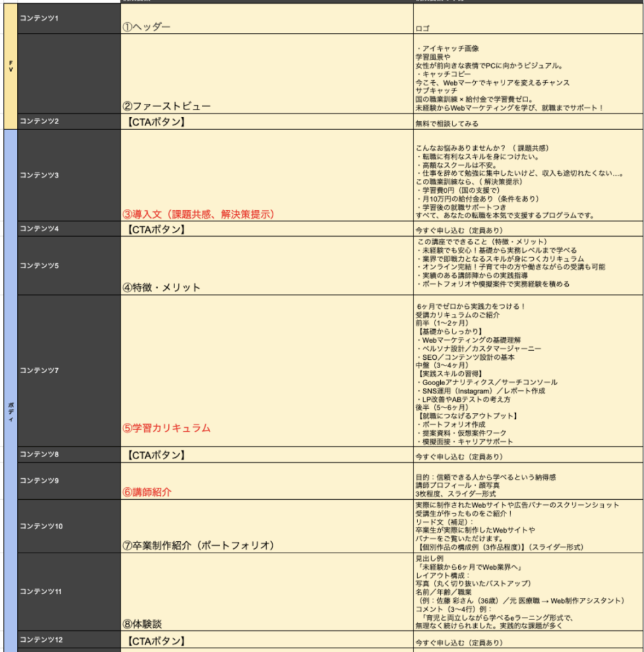Click the red ⑤学習カリキュラム cell
Screen dimensions: 644x652
pos(266,371)
